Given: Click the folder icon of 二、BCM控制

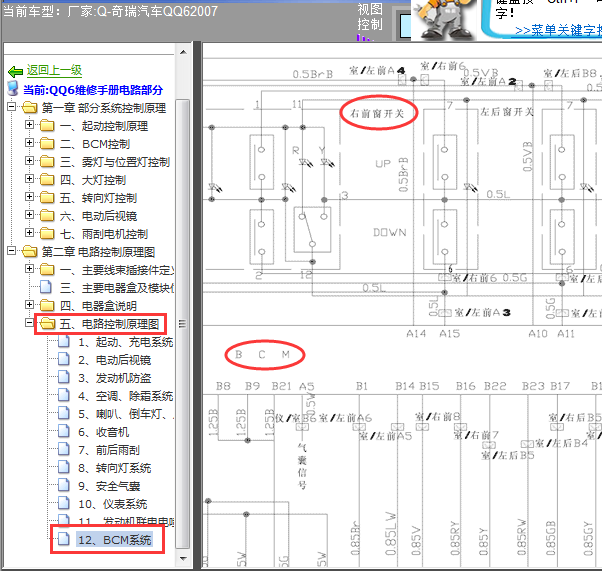Looking at the screenshot, I should coord(47,143).
